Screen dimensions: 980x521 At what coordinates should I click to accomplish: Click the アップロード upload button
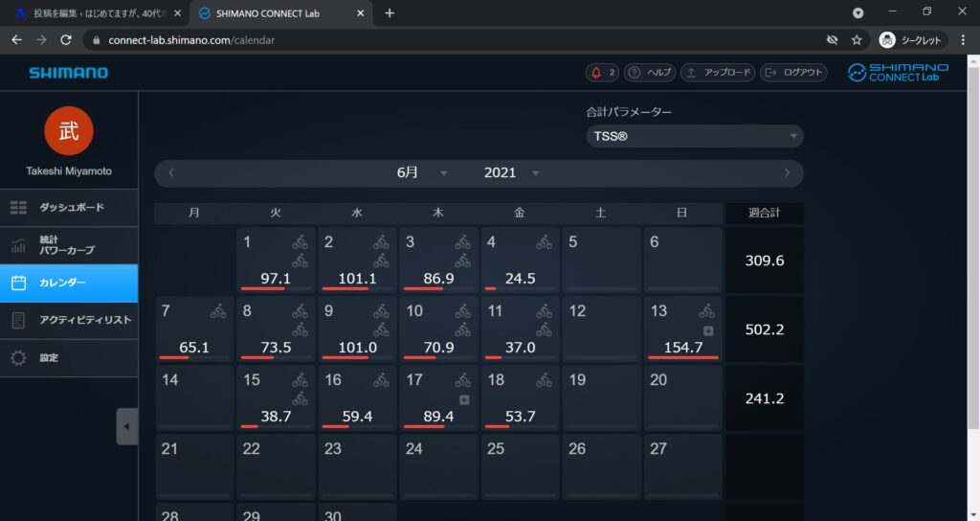click(717, 73)
